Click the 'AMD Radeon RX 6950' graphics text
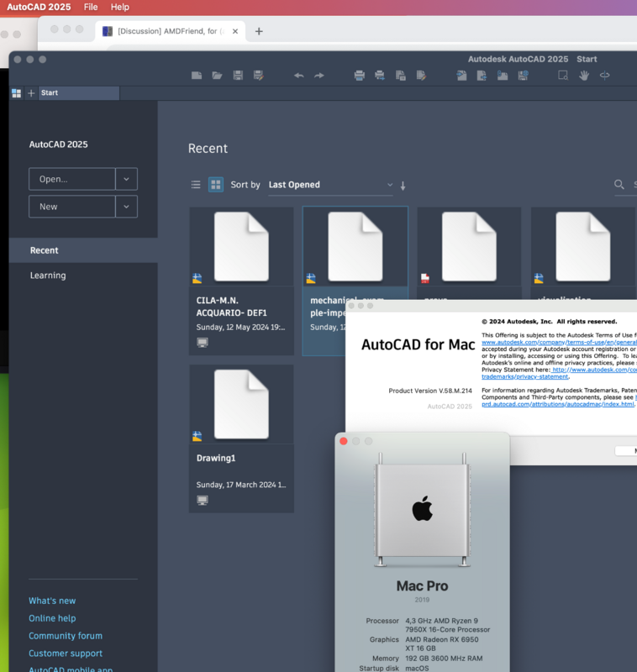The width and height of the screenshot is (637, 672). [x=442, y=639]
